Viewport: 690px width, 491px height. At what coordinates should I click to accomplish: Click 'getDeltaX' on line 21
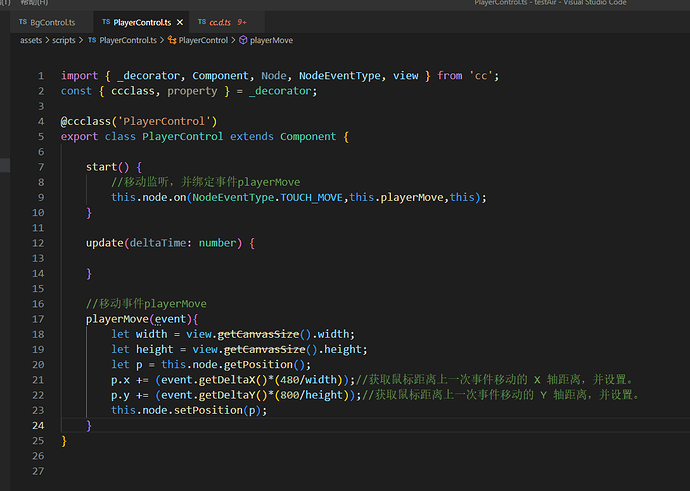coord(227,380)
